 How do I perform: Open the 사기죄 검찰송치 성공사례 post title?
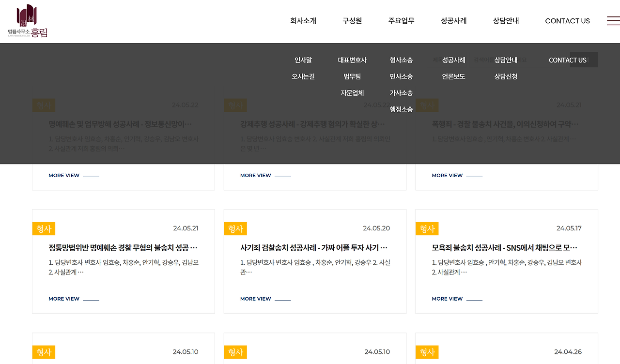[x=314, y=248]
